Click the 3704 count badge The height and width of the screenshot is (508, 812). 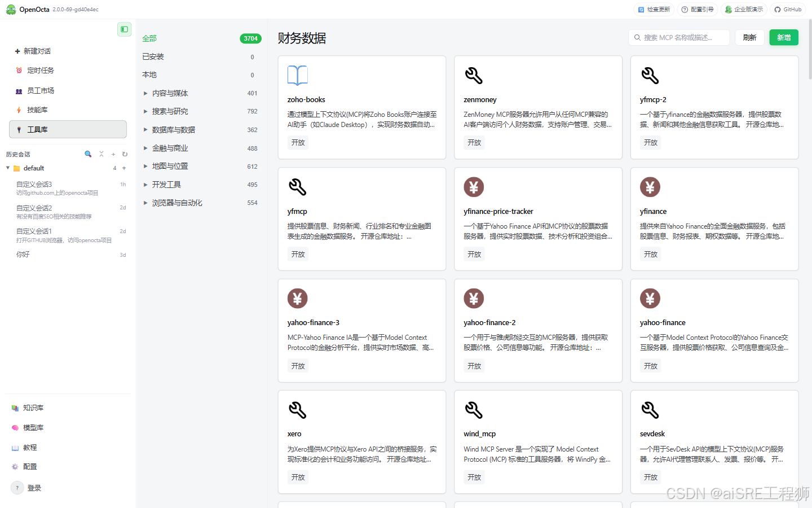coord(251,38)
